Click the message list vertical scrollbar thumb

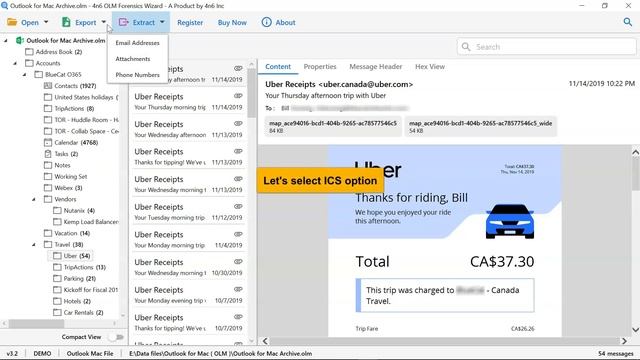(251, 93)
